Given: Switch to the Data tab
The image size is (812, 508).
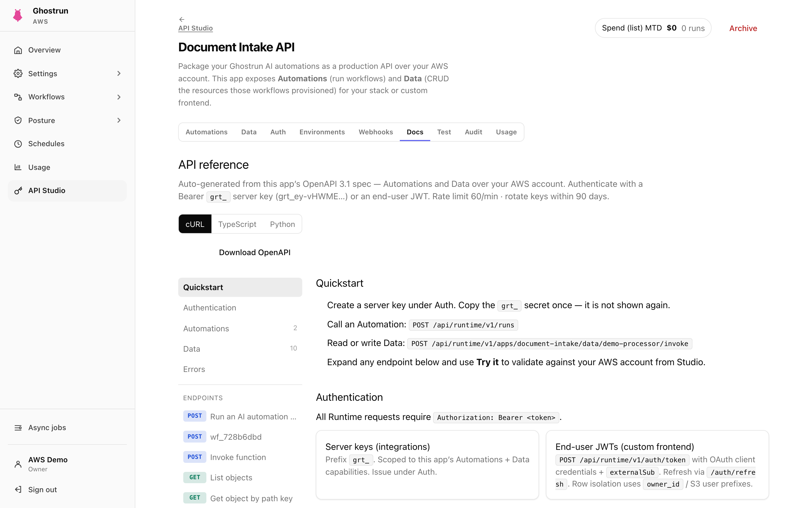Looking at the screenshot, I should pyautogui.click(x=249, y=132).
